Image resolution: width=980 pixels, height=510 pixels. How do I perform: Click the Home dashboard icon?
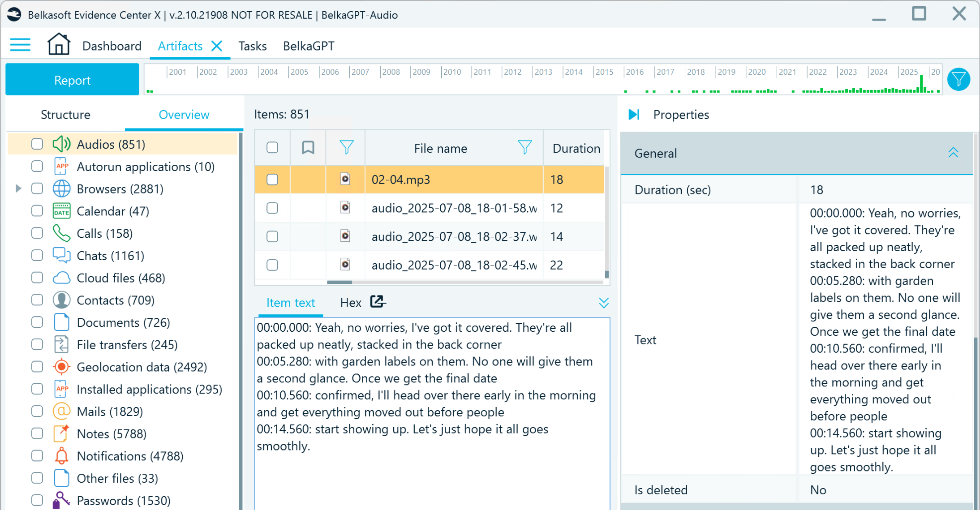(x=59, y=45)
